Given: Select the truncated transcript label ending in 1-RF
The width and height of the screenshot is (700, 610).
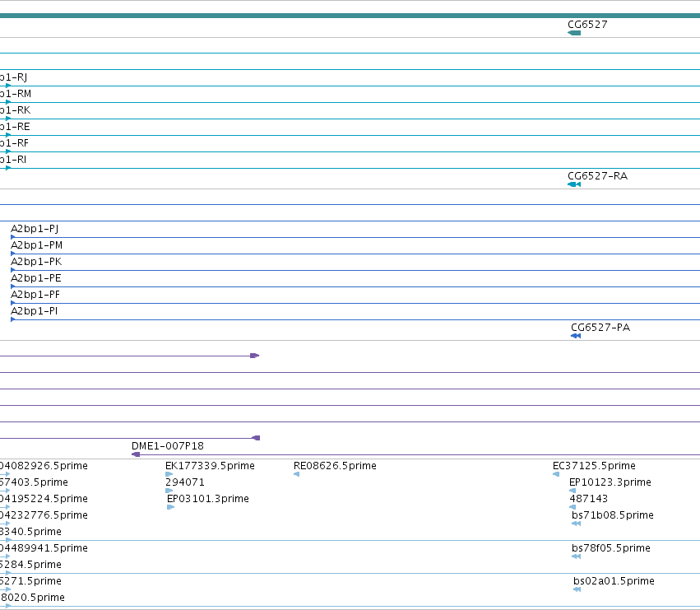Looking at the screenshot, I should click(14, 143).
